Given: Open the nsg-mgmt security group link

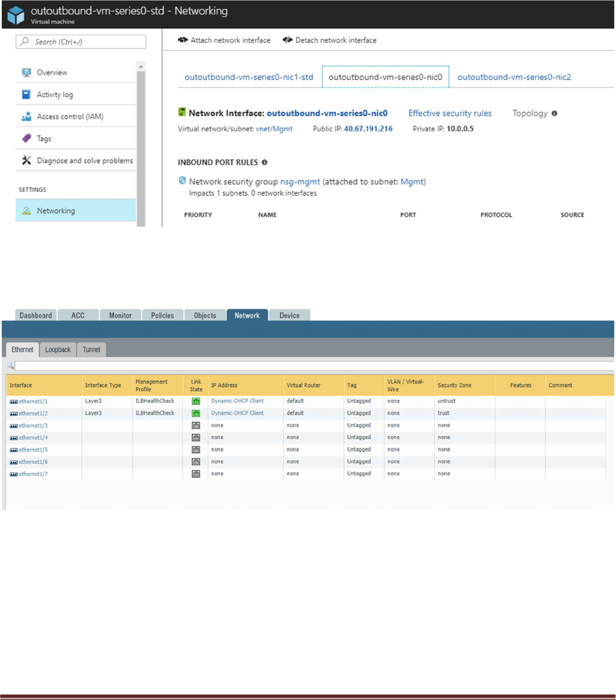Looking at the screenshot, I should [300, 182].
